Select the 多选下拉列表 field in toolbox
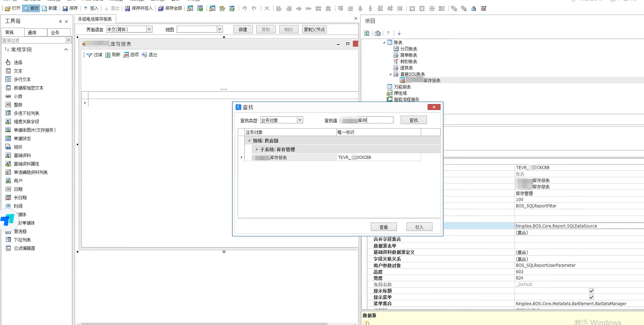This screenshot has width=644, height=325. (22, 113)
